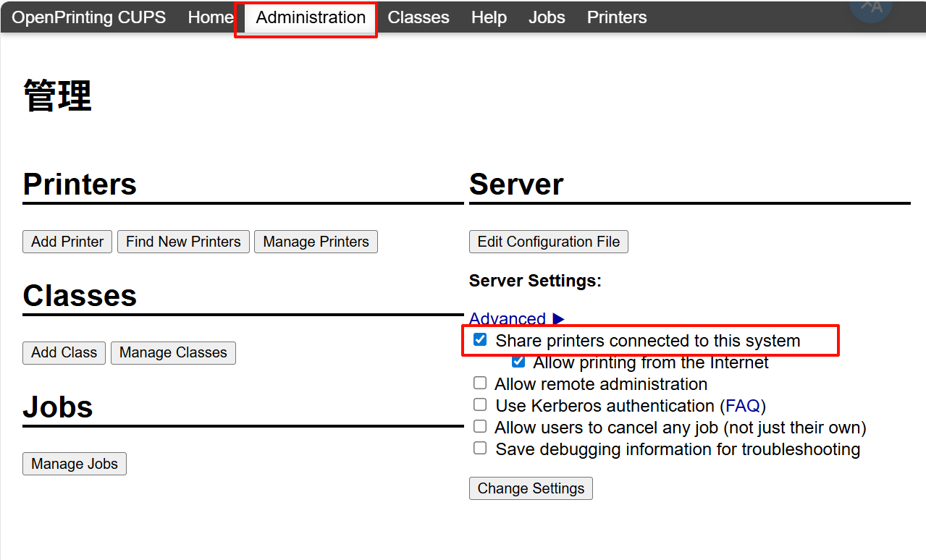Viewport: 926px width, 560px height.
Task: Enable Use Kerberos authentication checkbox
Action: (x=480, y=405)
